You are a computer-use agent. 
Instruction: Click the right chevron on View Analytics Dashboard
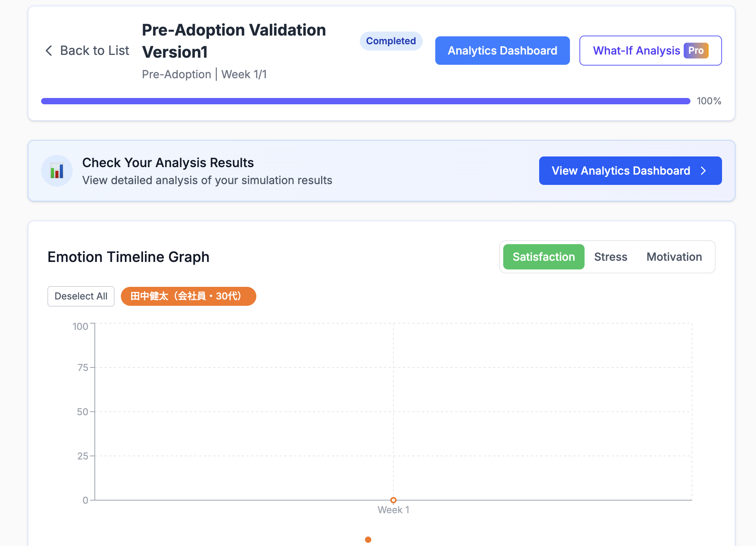point(703,171)
